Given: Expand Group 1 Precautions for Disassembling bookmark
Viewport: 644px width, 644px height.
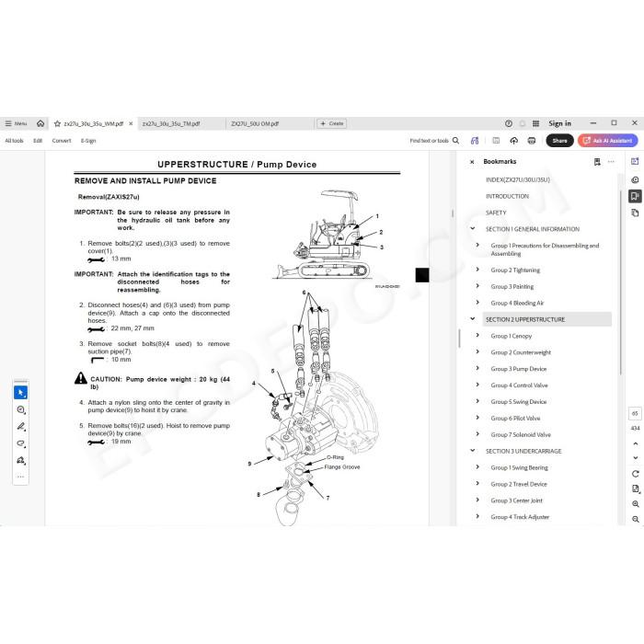Looking at the screenshot, I should click(x=477, y=245).
